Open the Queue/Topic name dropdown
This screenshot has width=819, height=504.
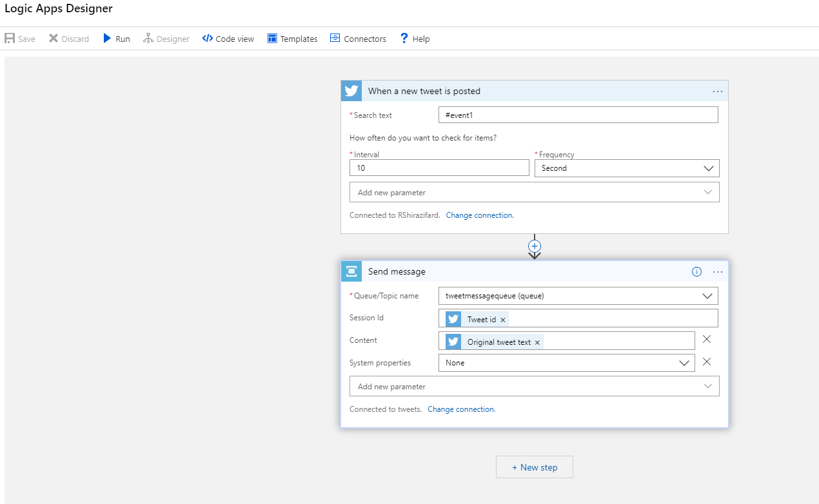(578, 296)
